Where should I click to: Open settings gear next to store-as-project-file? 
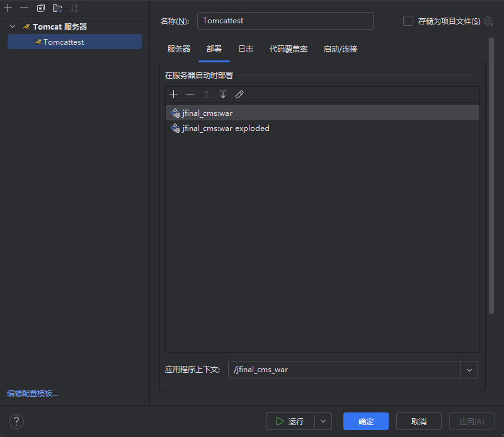[488, 21]
